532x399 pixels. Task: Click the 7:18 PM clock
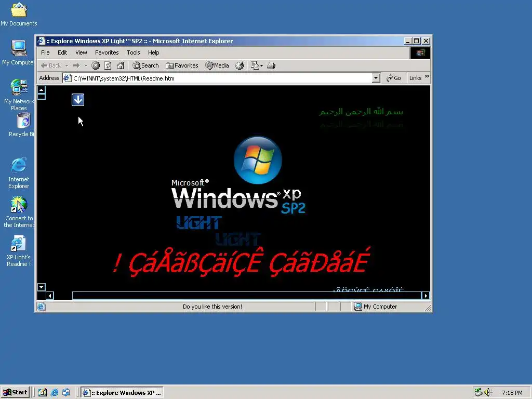512,393
